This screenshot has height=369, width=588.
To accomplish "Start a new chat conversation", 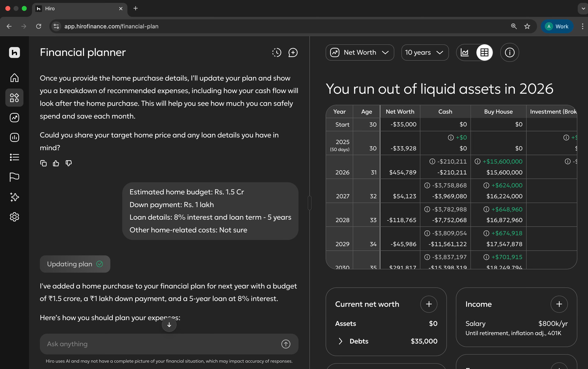I will [x=293, y=52].
